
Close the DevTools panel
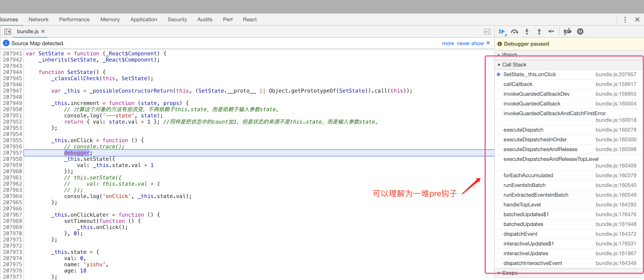click(637, 19)
